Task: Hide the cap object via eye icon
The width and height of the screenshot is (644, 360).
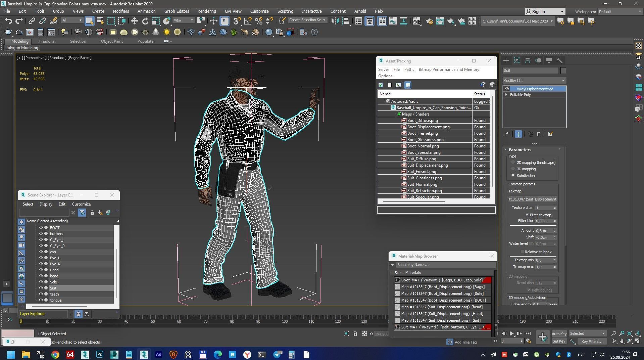Action: 41,252
